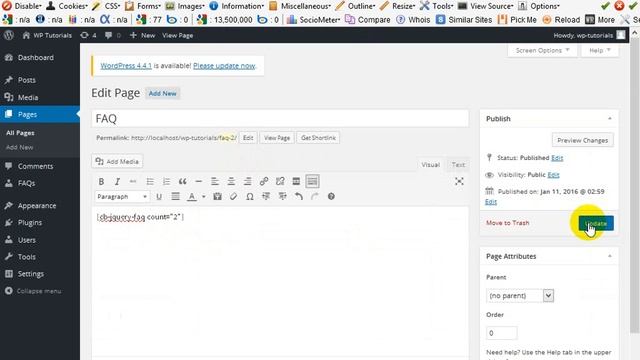
Task: Click the Update button
Action: (596, 223)
